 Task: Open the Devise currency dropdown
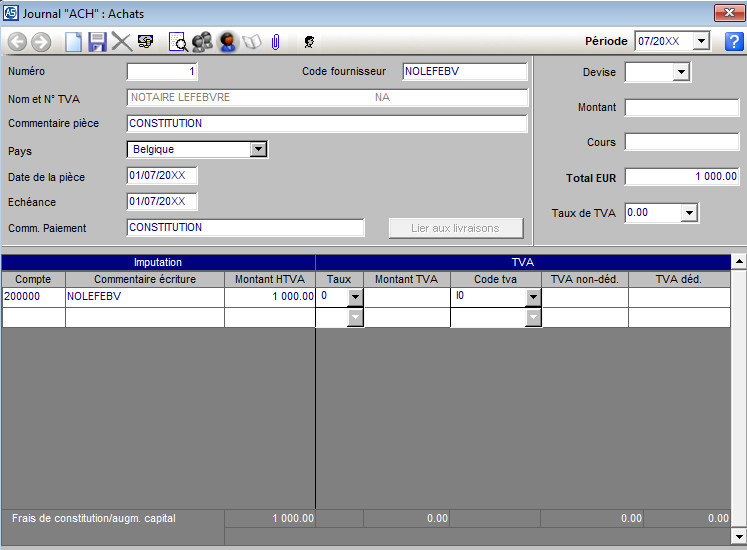(681, 72)
